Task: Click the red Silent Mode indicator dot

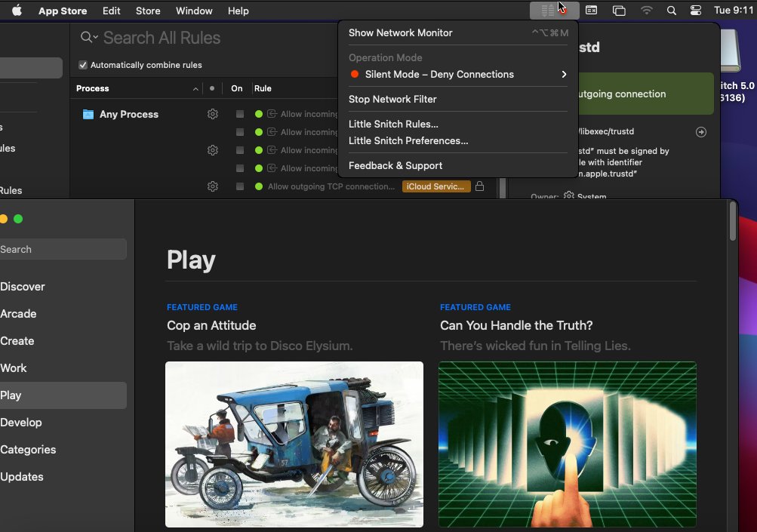Action: tap(355, 75)
